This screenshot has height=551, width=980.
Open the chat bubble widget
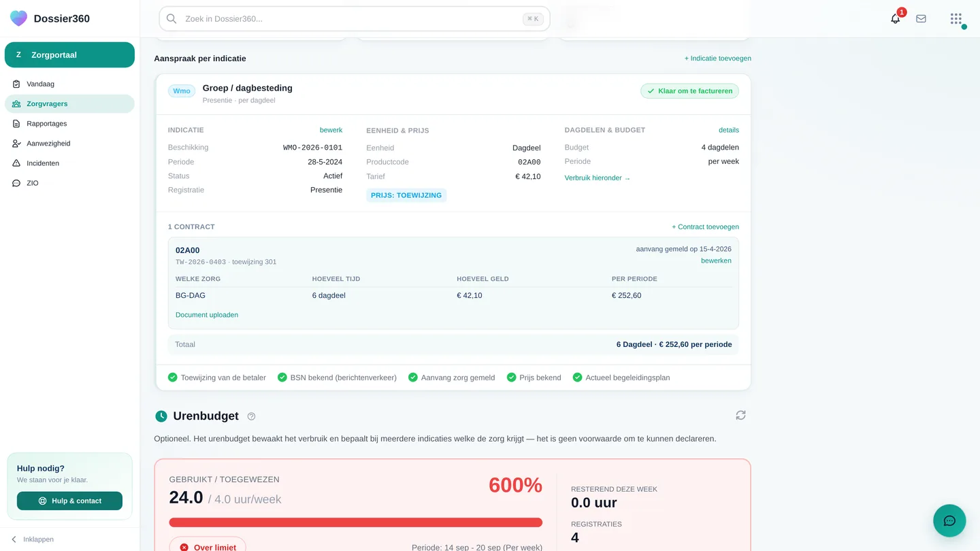click(949, 521)
